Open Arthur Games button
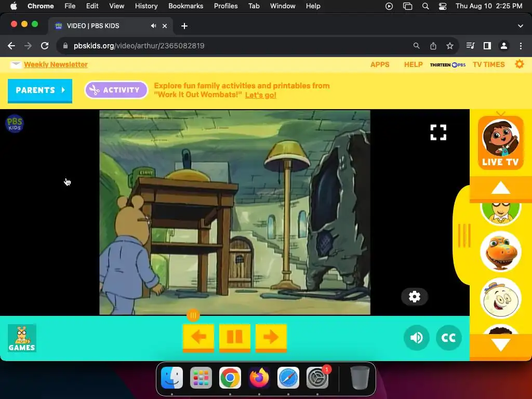Viewport: 532px width, 399px height. tap(22, 338)
